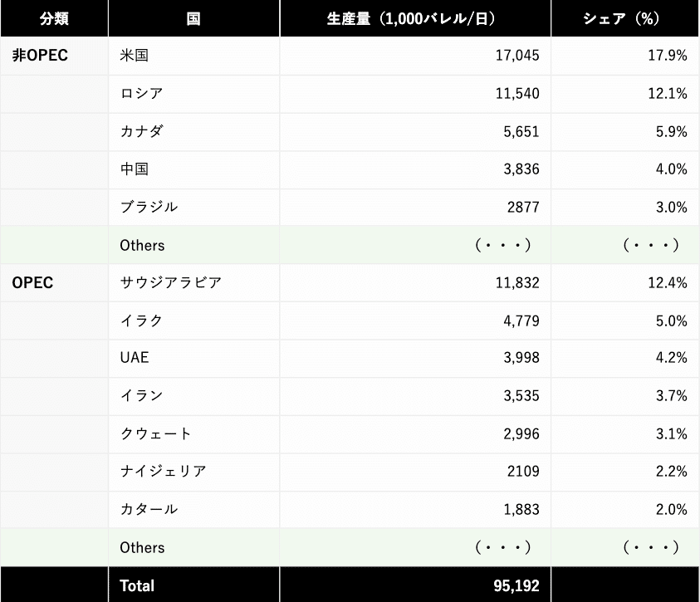Select the ナイジェリア production value 2109

(523, 472)
